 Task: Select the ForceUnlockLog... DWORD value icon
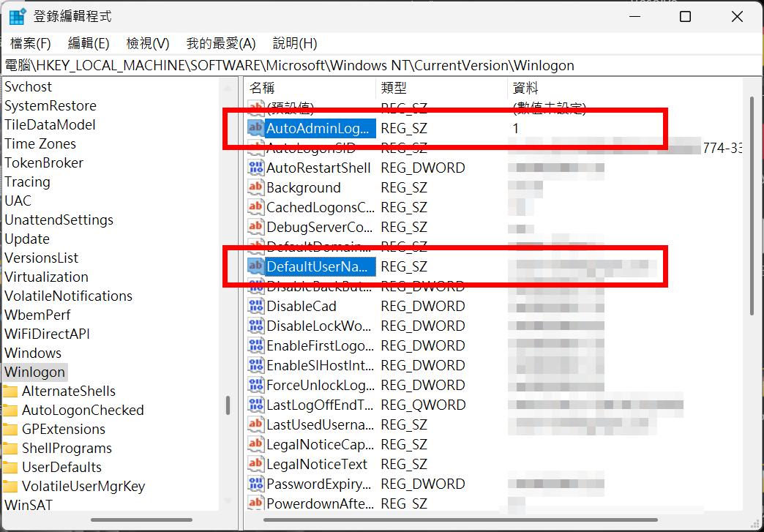[256, 385]
